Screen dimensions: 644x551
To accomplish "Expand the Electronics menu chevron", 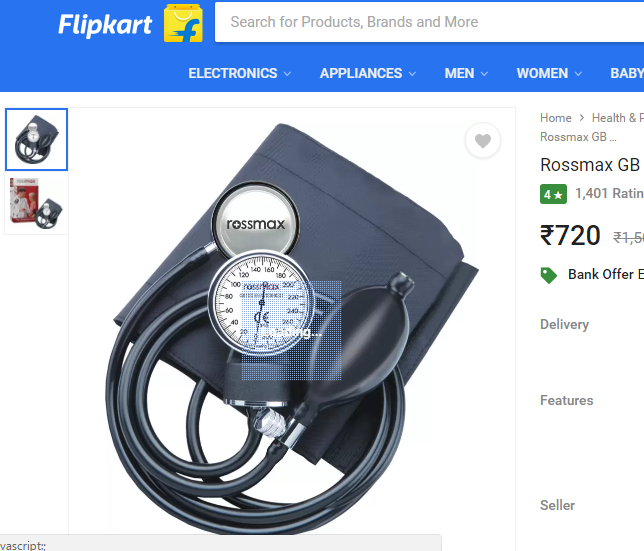I will click(x=288, y=74).
